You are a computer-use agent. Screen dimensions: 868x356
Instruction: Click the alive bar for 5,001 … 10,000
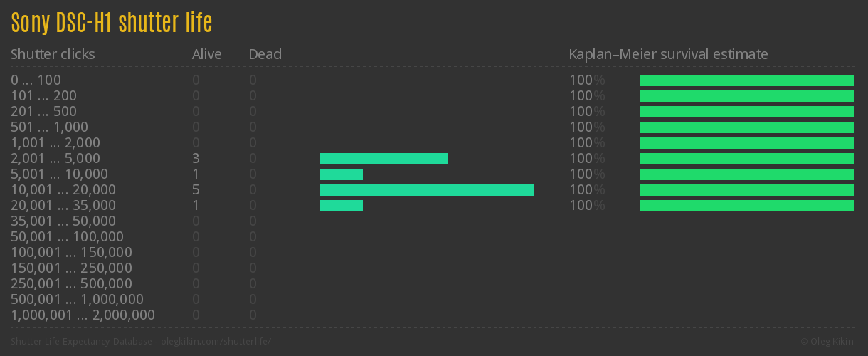pos(341,174)
